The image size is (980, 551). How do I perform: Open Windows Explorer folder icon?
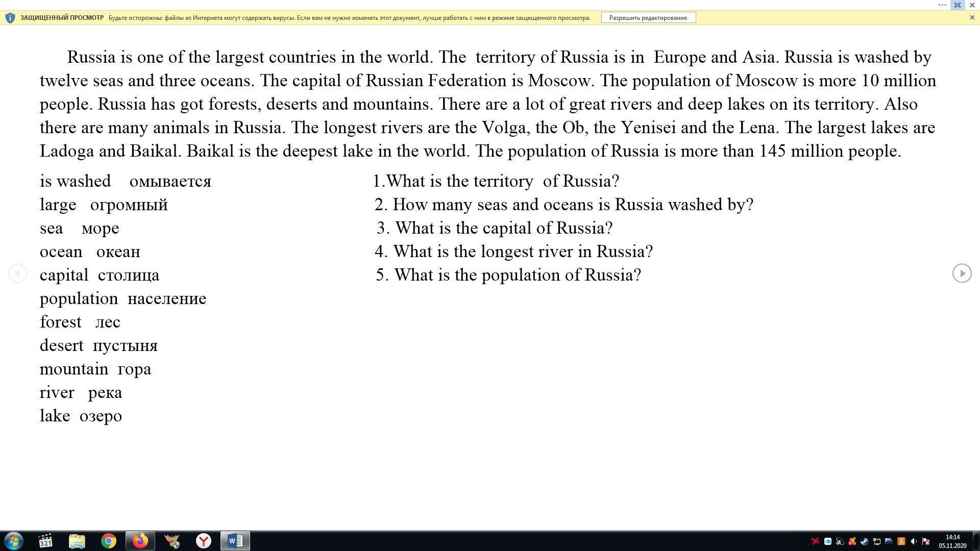coord(77,541)
